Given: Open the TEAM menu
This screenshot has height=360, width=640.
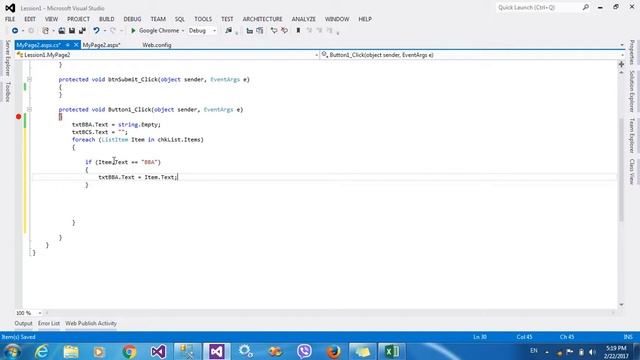Looking at the screenshot, I should click(x=158, y=19).
